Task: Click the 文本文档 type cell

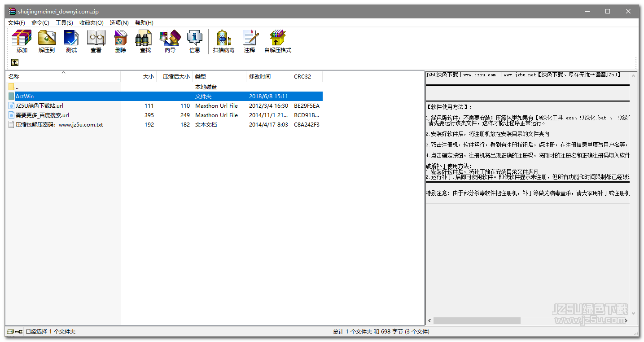Action: pos(206,125)
